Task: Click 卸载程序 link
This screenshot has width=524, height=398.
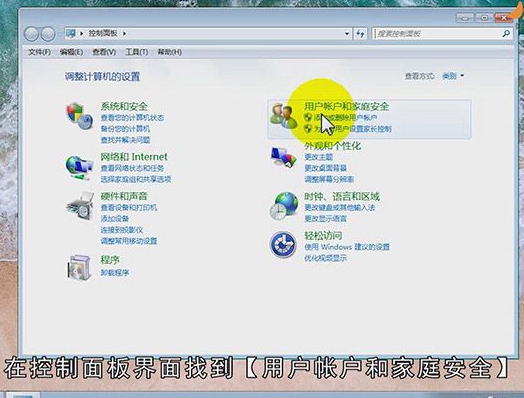Action: coord(115,273)
